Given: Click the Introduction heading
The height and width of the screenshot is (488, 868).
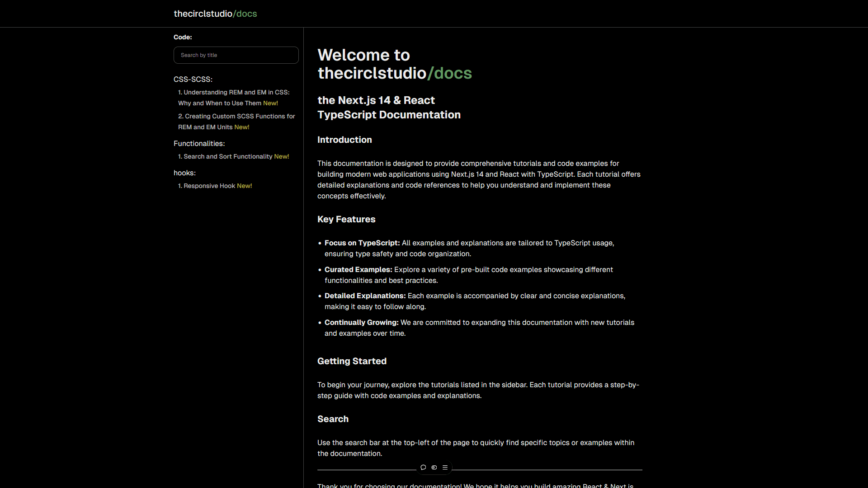Looking at the screenshot, I should click(x=344, y=140).
